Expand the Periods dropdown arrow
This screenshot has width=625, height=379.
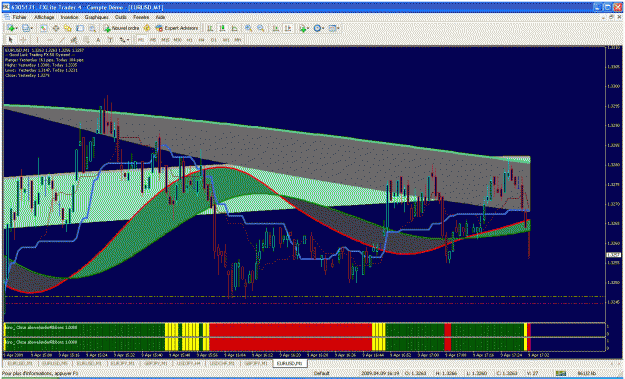tap(323, 28)
